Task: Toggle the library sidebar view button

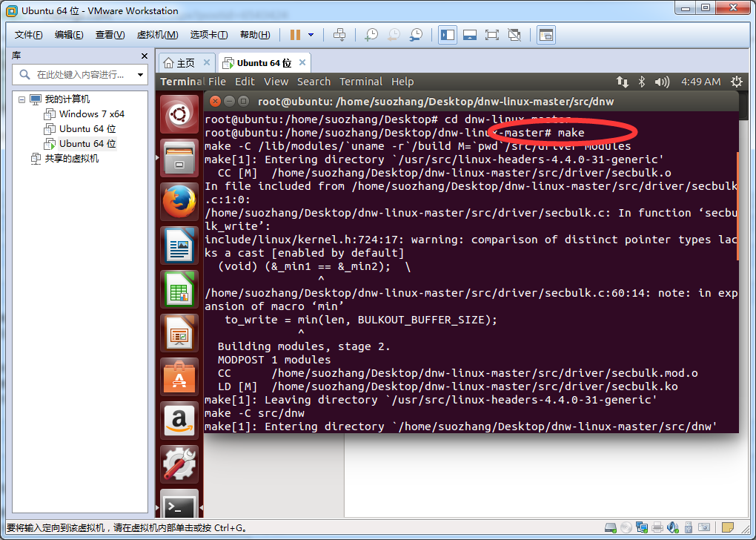Action: (448, 35)
